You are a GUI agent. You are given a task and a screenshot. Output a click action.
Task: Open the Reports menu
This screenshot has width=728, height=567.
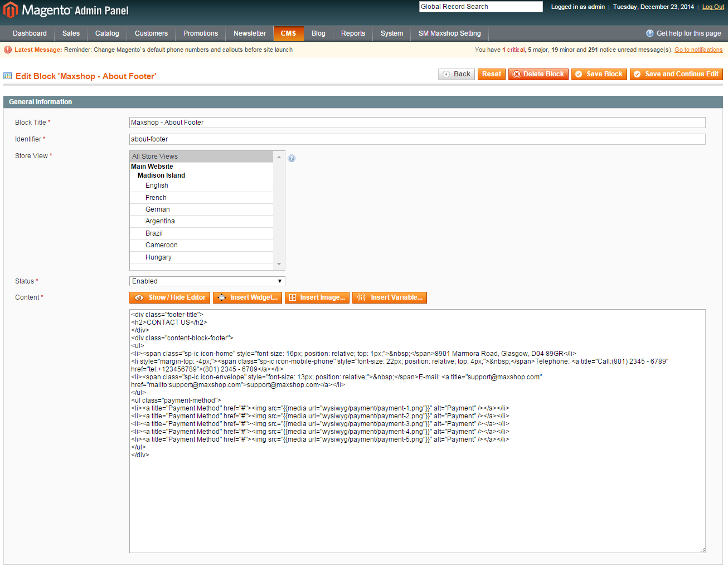[x=353, y=33]
